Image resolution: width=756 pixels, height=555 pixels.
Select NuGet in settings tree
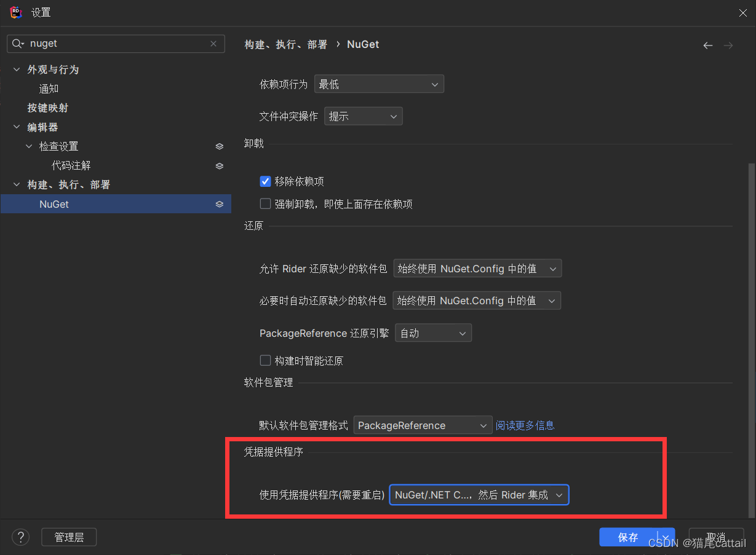(x=116, y=204)
